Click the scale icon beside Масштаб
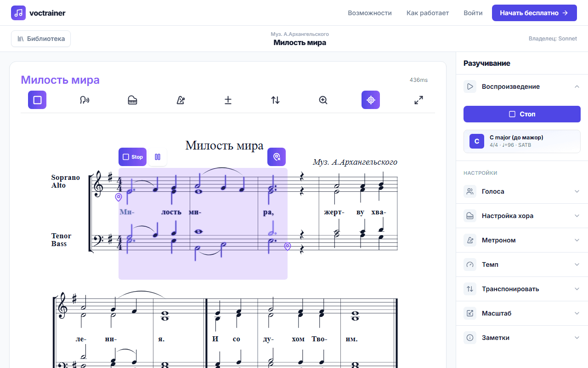The height and width of the screenshot is (368, 588). click(x=470, y=313)
